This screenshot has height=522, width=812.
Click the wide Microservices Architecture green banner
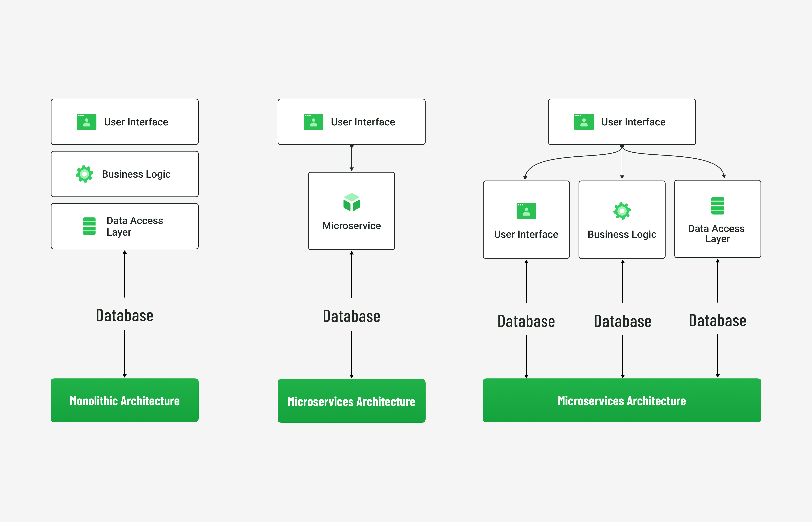(x=622, y=400)
